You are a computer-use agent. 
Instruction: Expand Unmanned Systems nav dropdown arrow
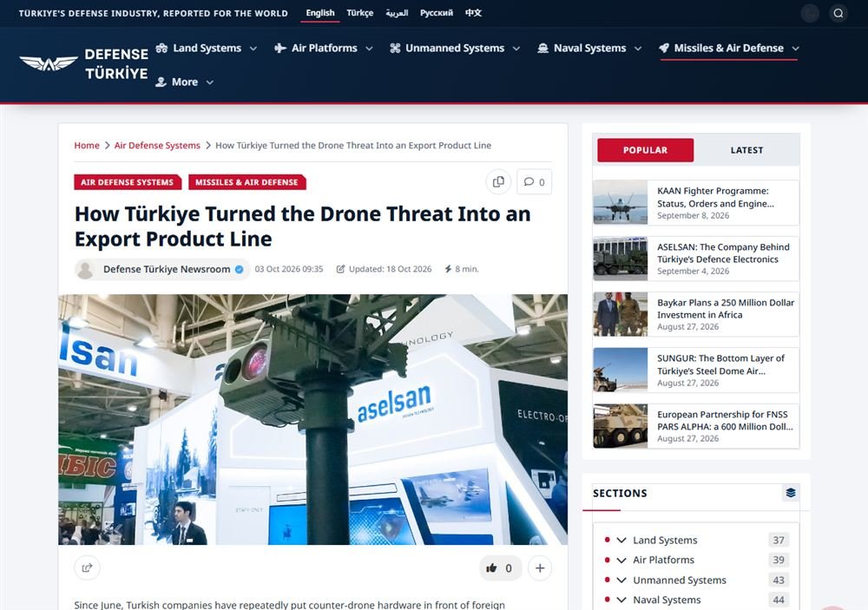pos(516,49)
